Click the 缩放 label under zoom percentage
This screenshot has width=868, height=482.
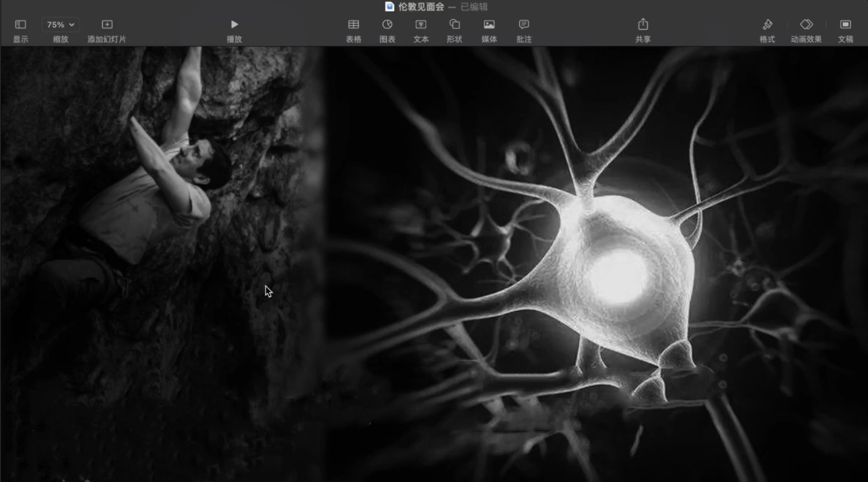coord(61,39)
